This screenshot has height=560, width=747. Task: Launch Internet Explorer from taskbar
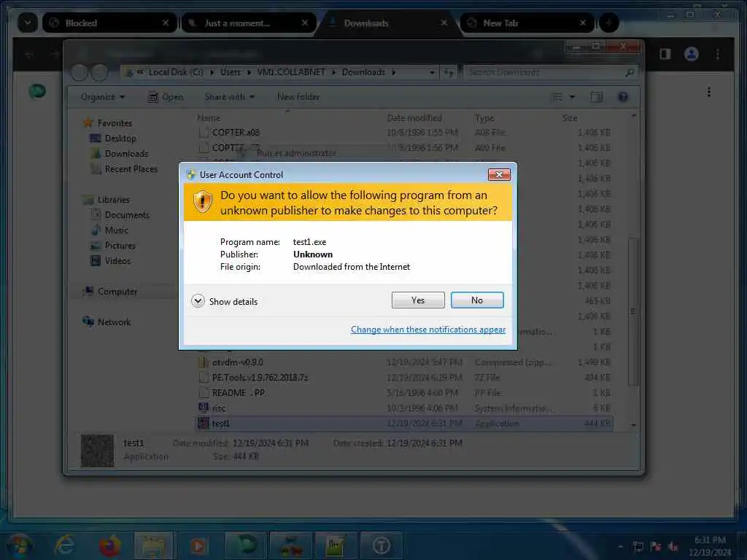[x=64, y=545]
